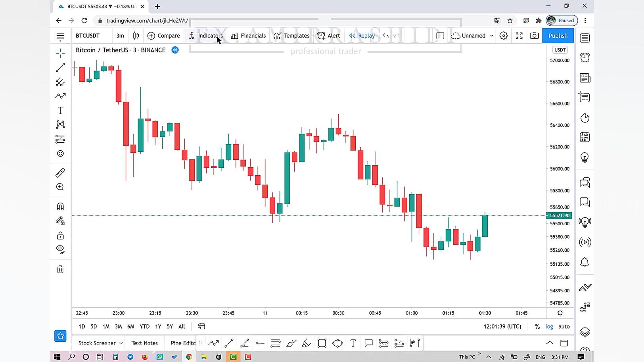Lock all drawing tools
The height and width of the screenshot is (362, 644).
(x=60, y=236)
